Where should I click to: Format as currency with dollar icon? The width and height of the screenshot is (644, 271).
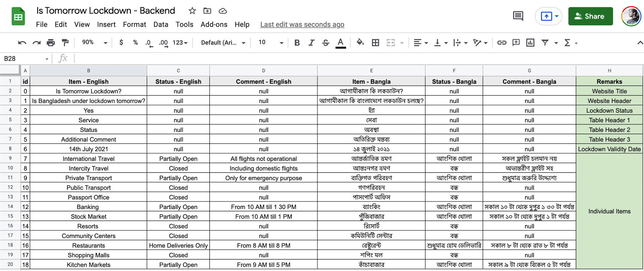coord(121,42)
